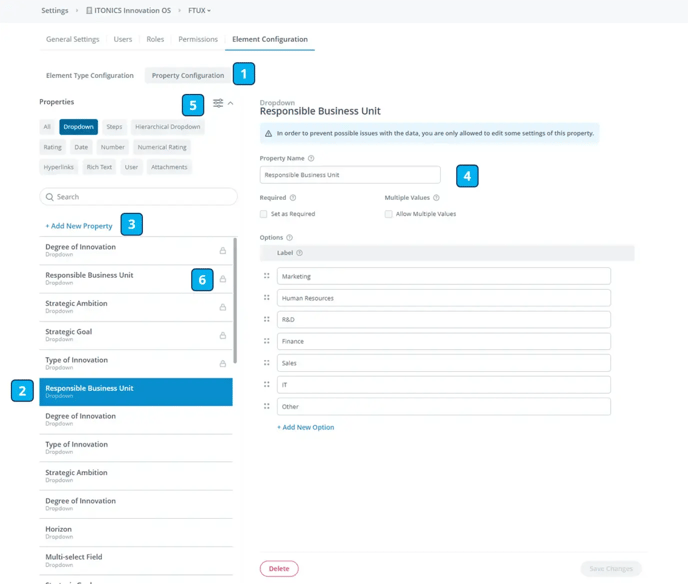
Task: Switch to the Roles tab
Action: [x=155, y=39]
